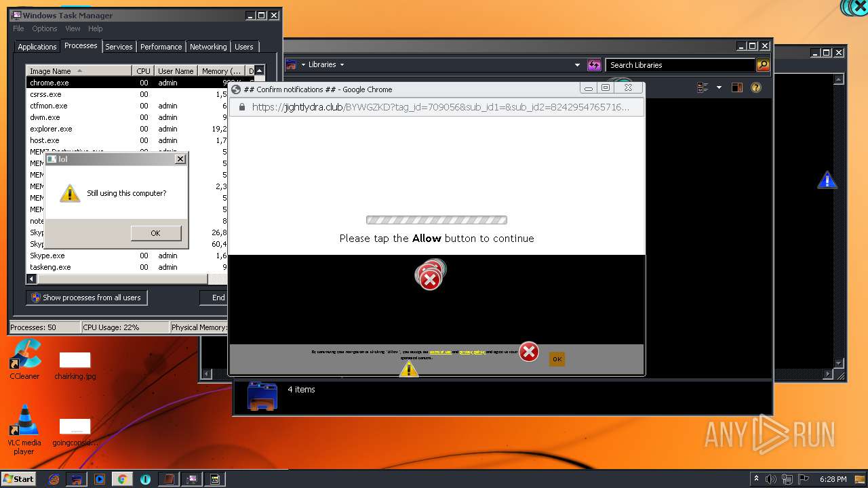The width and height of the screenshot is (868, 488).
Task: Sort processes by Image Name column
Action: point(79,71)
